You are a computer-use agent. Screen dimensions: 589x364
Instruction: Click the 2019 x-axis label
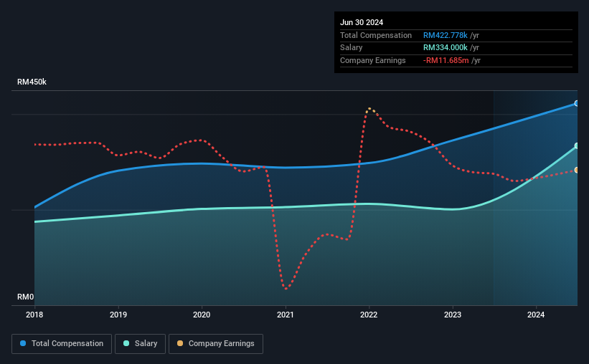pos(118,315)
